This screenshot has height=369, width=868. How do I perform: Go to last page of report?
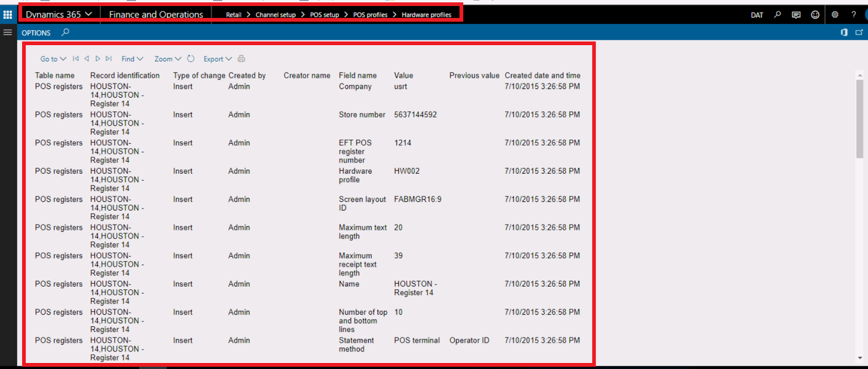click(108, 59)
